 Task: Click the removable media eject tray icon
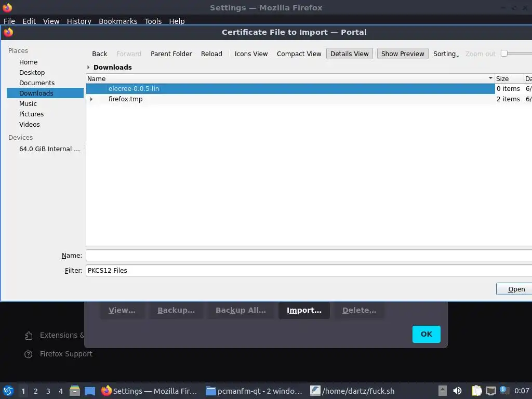click(443, 391)
